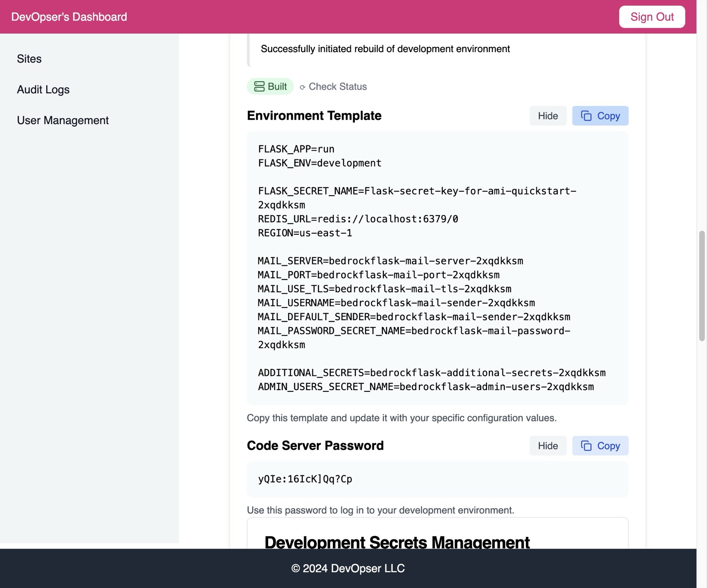The image size is (707, 588).
Task: Go to Audit Logs page
Action: point(43,90)
